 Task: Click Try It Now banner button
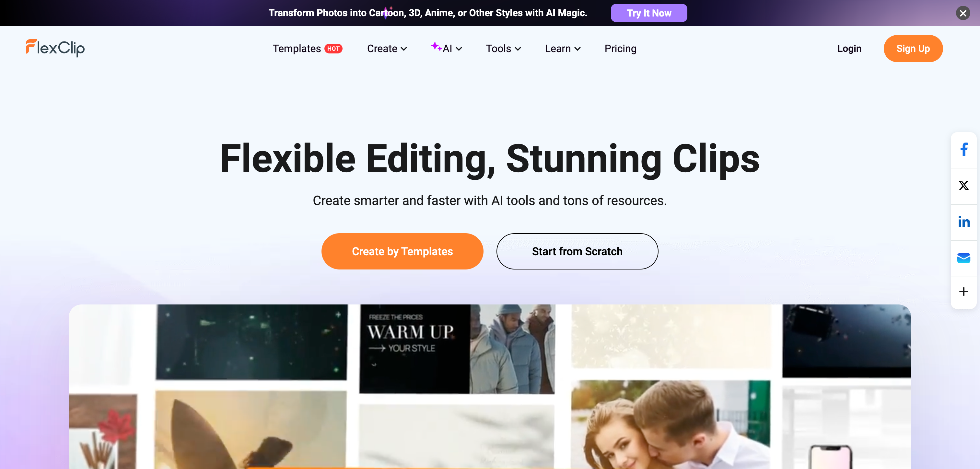coord(649,13)
